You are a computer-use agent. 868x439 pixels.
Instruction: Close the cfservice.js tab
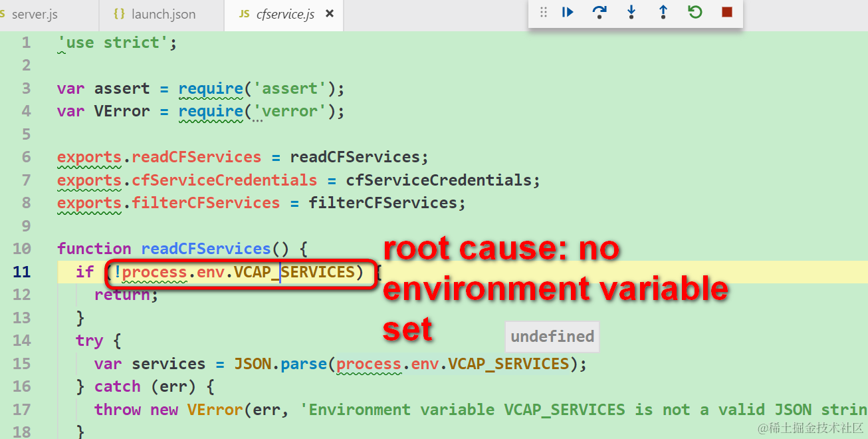click(x=330, y=14)
